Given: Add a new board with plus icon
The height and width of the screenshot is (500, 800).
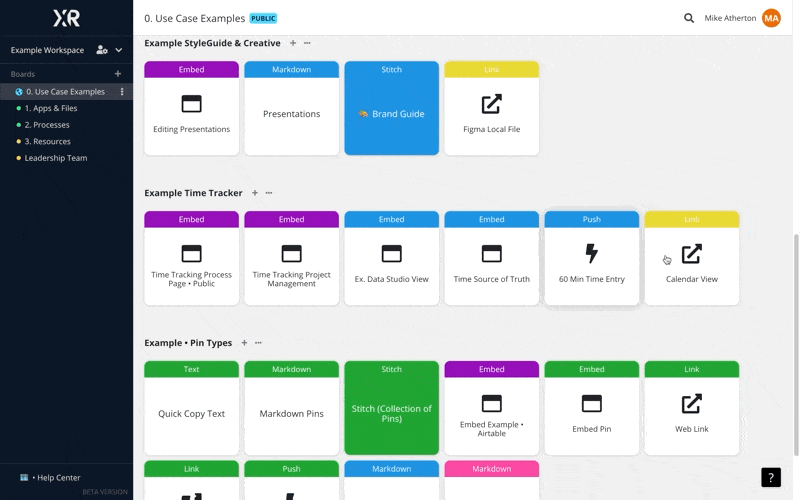Looking at the screenshot, I should coord(118,74).
